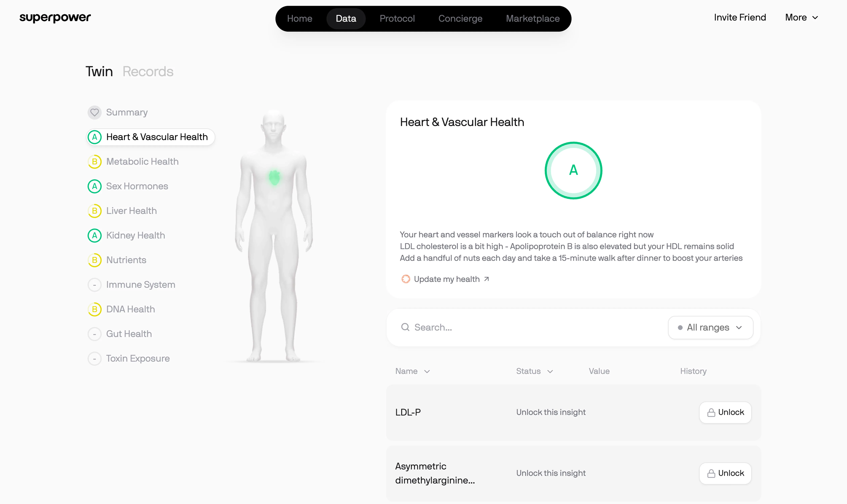Image resolution: width=847 pixels, height=504 pixels.
Task: Sort by the Status column chevron
Action: 550,372
